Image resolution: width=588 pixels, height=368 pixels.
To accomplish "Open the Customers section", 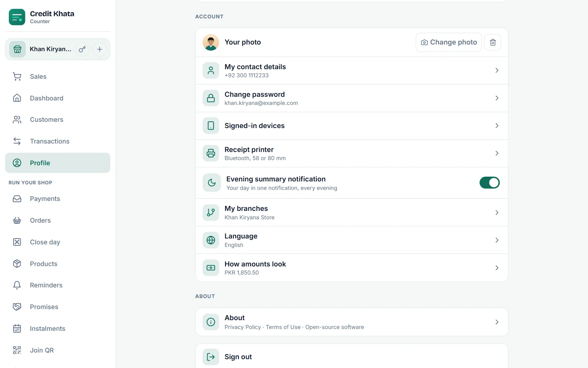I will (x=58, y=120).
